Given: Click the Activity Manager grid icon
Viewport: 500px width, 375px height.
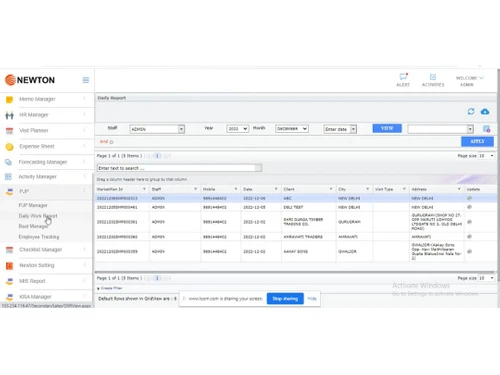Looking at the screenshot, I should tap(8, 177).
